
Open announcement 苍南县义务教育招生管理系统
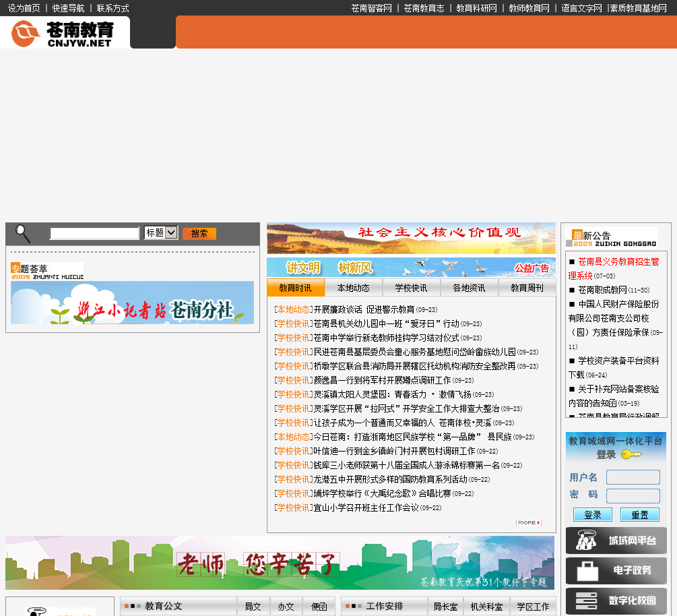(614, 268)
